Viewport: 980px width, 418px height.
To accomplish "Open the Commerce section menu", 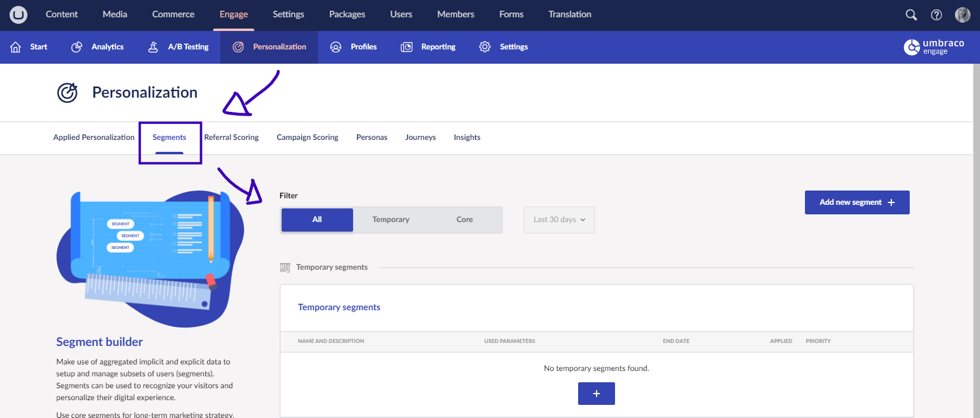I will coord(173,14).
